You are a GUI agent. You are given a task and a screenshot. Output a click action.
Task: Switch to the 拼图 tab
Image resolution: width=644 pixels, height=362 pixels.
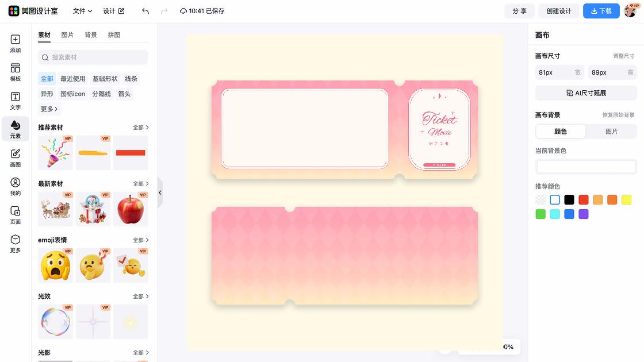click(x=114, y=35)
